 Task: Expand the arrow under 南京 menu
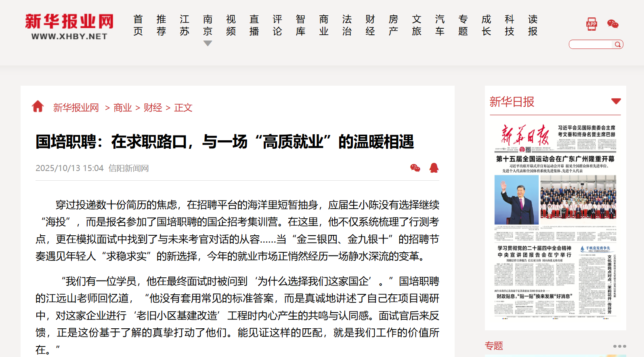(208, 43)
